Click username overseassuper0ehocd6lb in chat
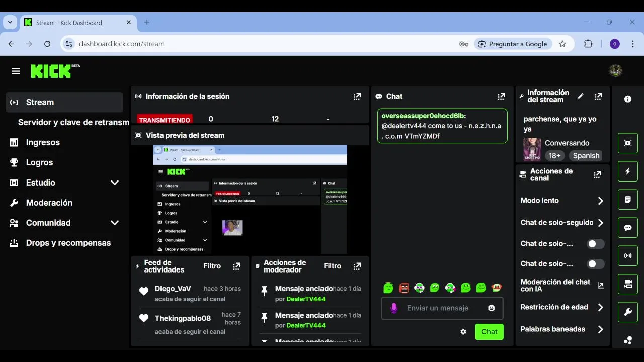644x362 pixels. coord(424,116)
